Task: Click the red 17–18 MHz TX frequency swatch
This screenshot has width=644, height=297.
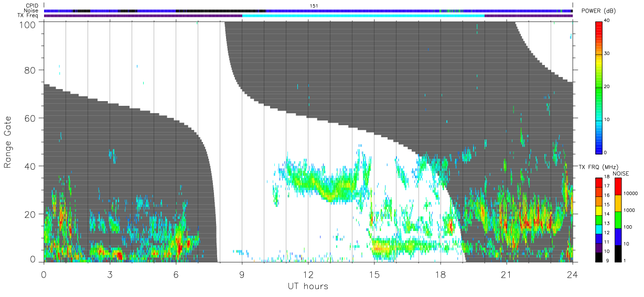Action: click(598, 182)
